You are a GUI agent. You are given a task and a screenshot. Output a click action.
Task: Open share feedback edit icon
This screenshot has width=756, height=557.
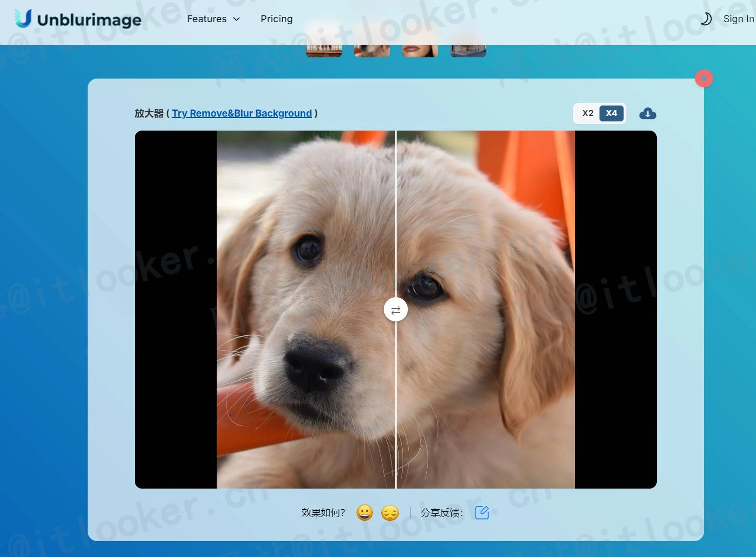pos(482,513)
